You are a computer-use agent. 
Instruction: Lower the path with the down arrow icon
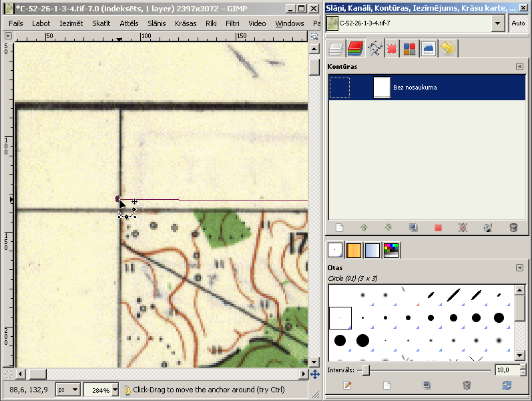(x=388, y=227)
